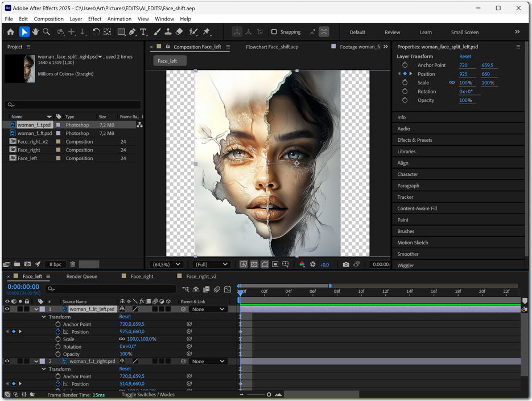Toggle visibility of layer 2 woman_f..t_right.psd
The image size is (532, 401).
[x=7, y=361]
